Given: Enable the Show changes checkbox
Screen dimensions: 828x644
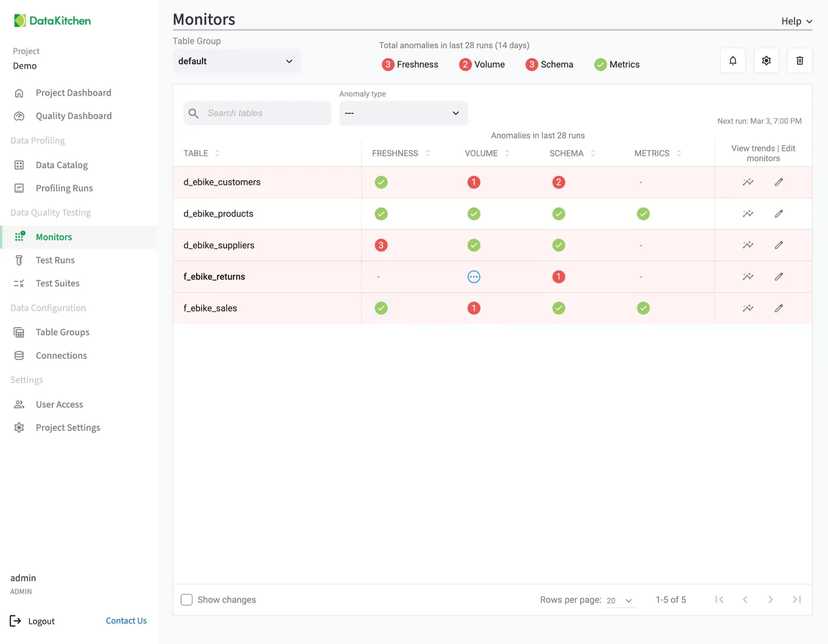Looking at the screenshot, I should [x=186, y=599].
